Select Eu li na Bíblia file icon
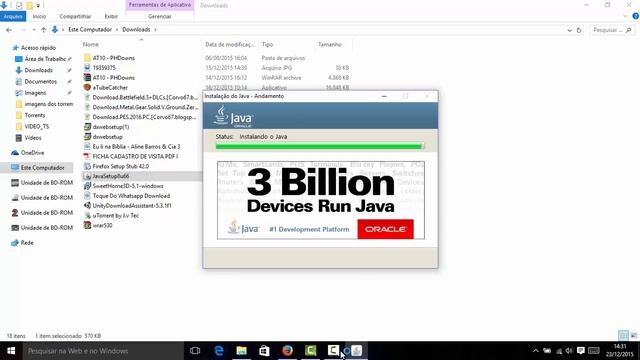The width and height of the screenshot is (640, 360). [87, 147]
